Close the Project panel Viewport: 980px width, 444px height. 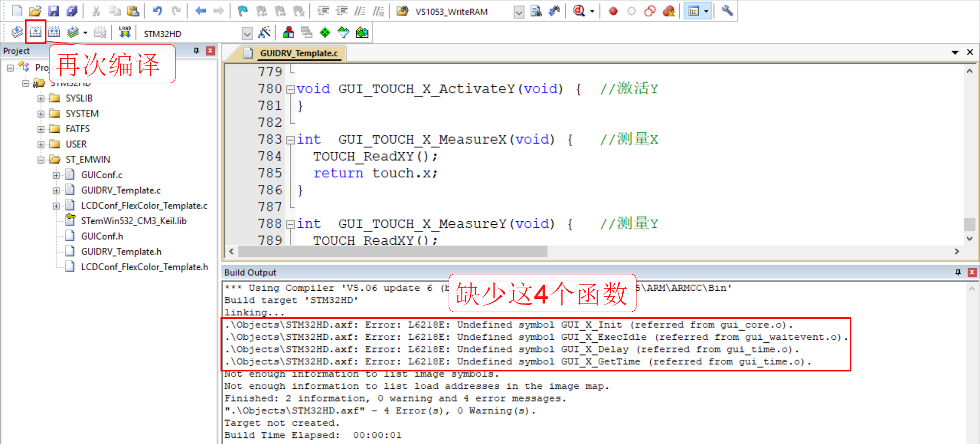(210, 51)
